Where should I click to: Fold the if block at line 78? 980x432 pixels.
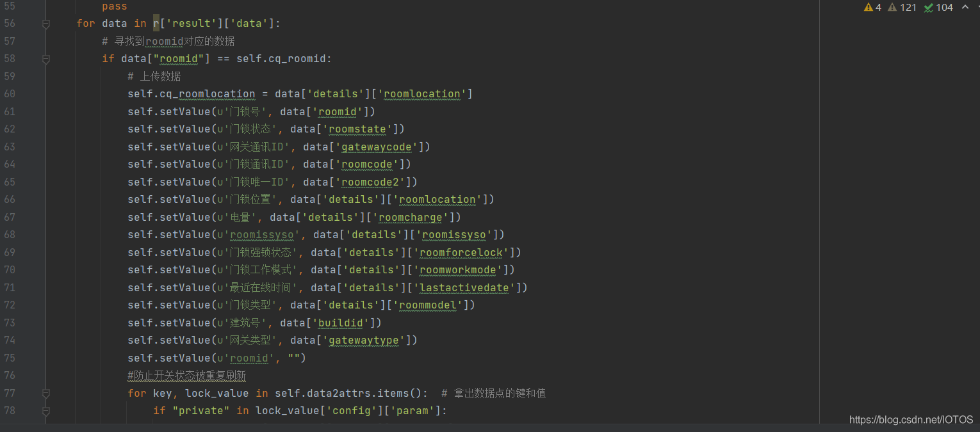45,411
